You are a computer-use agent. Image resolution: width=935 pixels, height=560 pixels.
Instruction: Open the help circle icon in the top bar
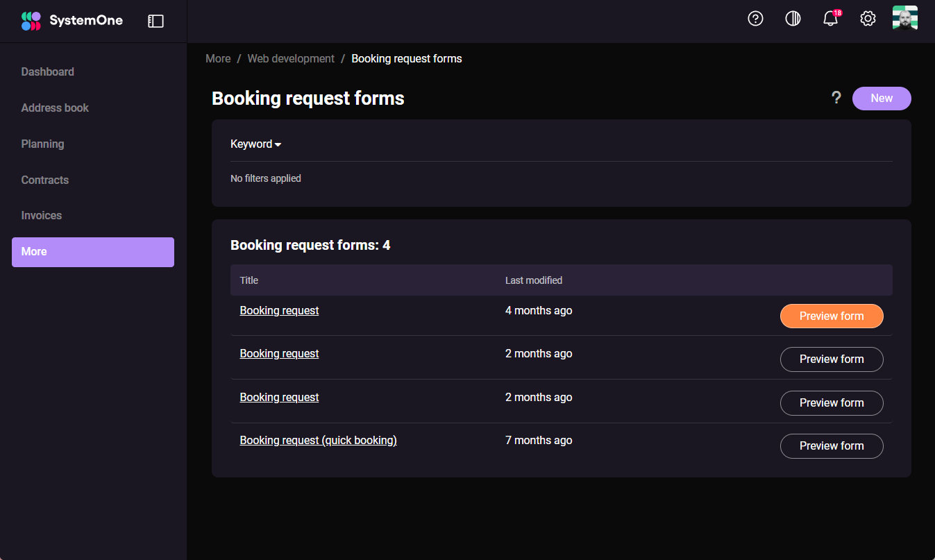(x=755, y=19)
